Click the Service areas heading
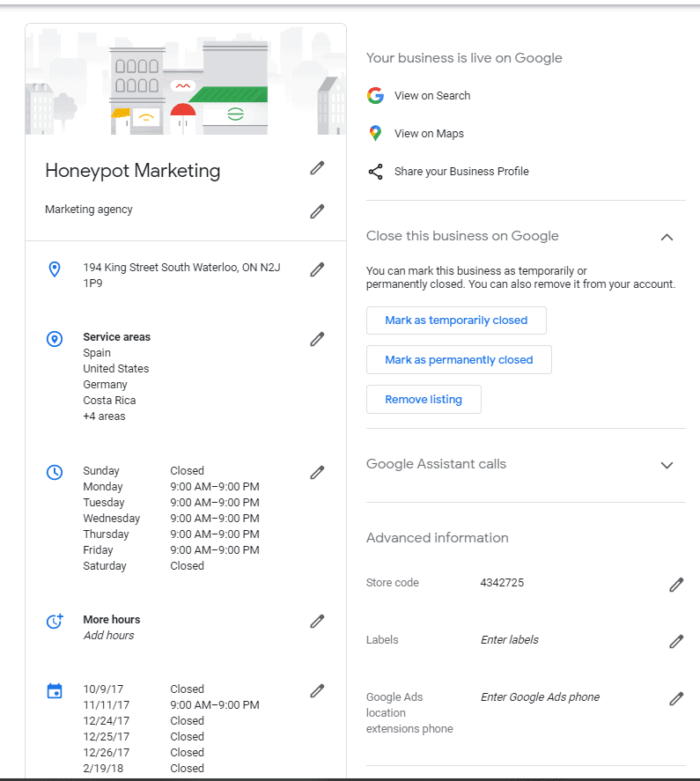700x781 pixels. coord(116,337)
